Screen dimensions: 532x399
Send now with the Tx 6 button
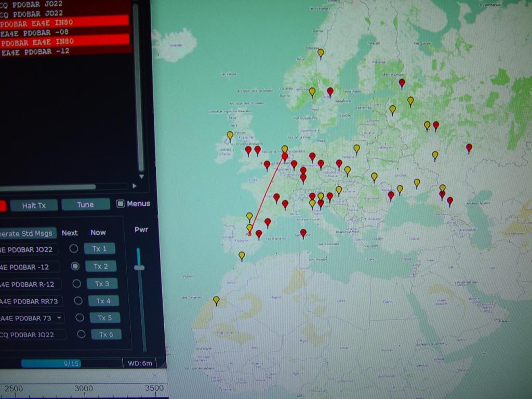[x=106, y=335]
